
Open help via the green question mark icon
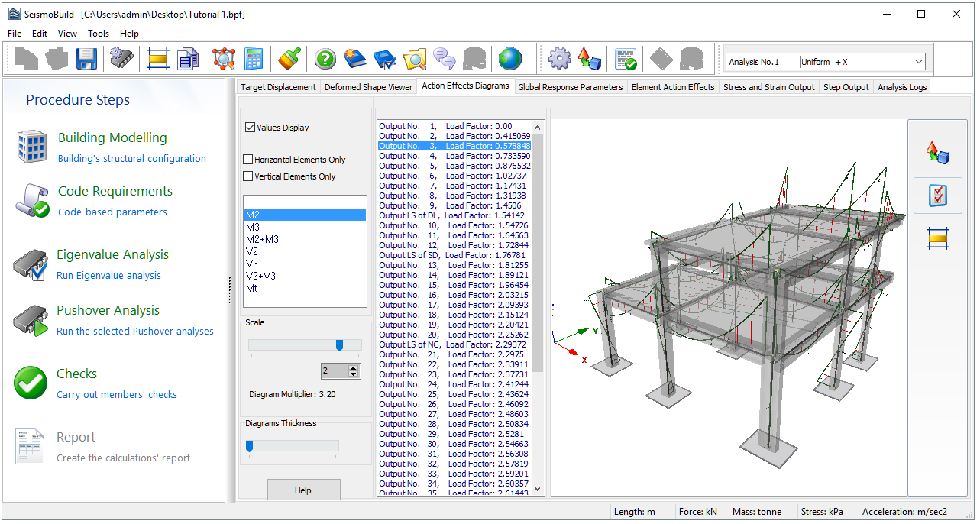(325, 59)
